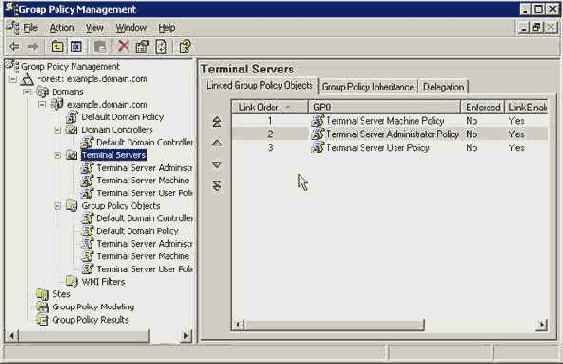This screenshot has height=364, width=563.
Task: Sort by the Enforced column header
Action: (x=483, y=107)
